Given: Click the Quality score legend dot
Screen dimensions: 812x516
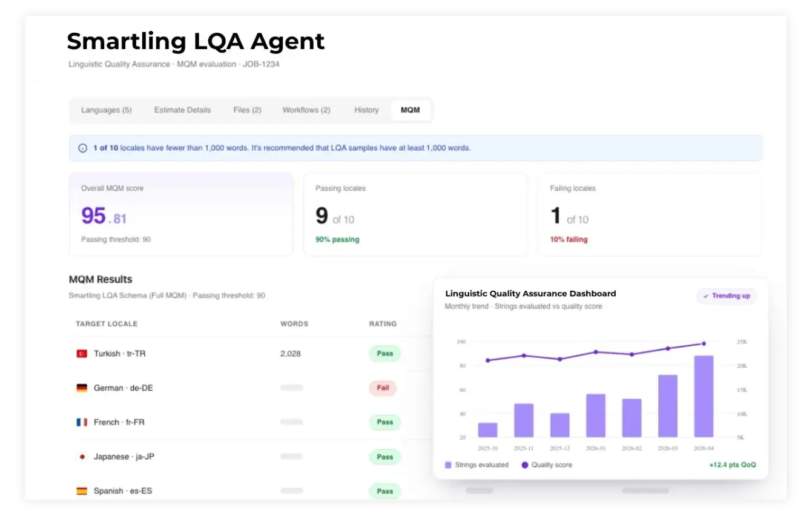Looking at the screenshot, I should click(x=525, y=465).
